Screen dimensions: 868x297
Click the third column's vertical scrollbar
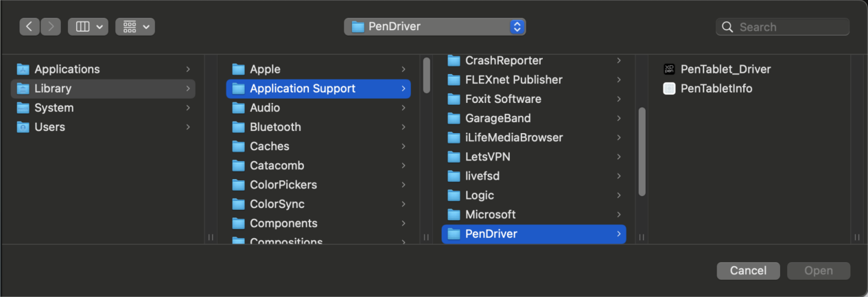click(642, 151)
